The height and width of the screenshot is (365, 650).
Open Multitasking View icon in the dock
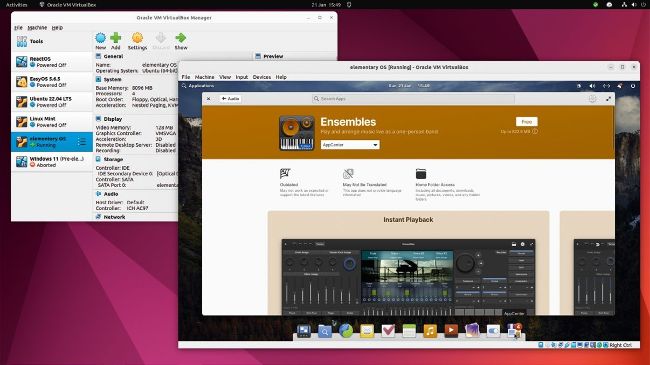[303, 331]
